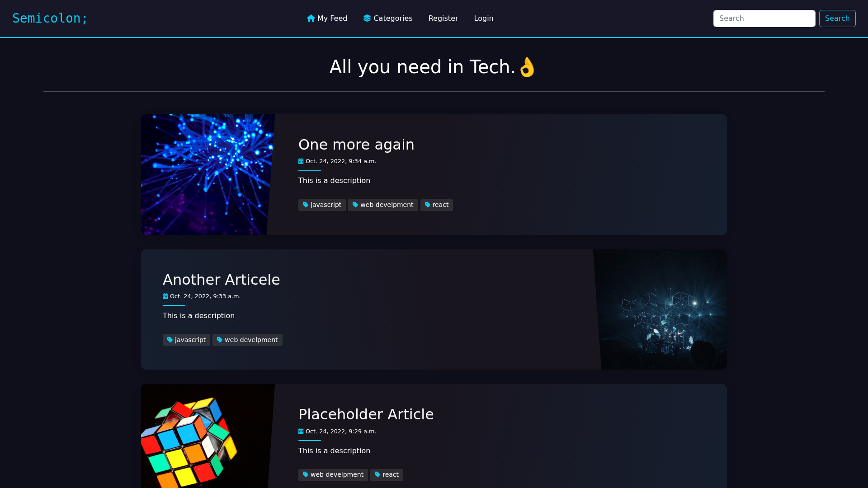
Task: Select javascript tag on Another Articele
Action: [186, 340]
